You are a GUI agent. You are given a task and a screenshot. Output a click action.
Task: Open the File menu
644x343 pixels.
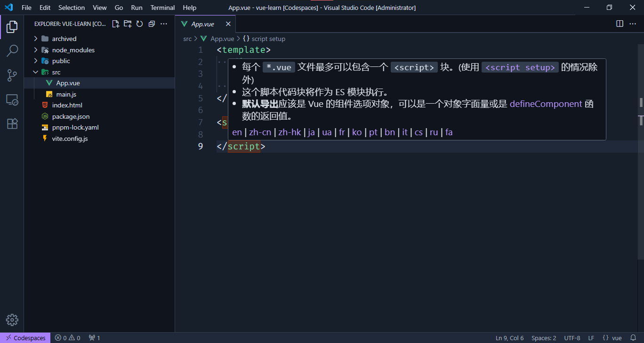tap(27, 8)
